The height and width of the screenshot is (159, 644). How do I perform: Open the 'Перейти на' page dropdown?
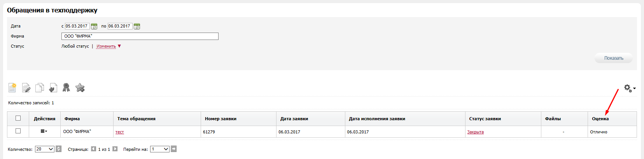pos(160,149)
